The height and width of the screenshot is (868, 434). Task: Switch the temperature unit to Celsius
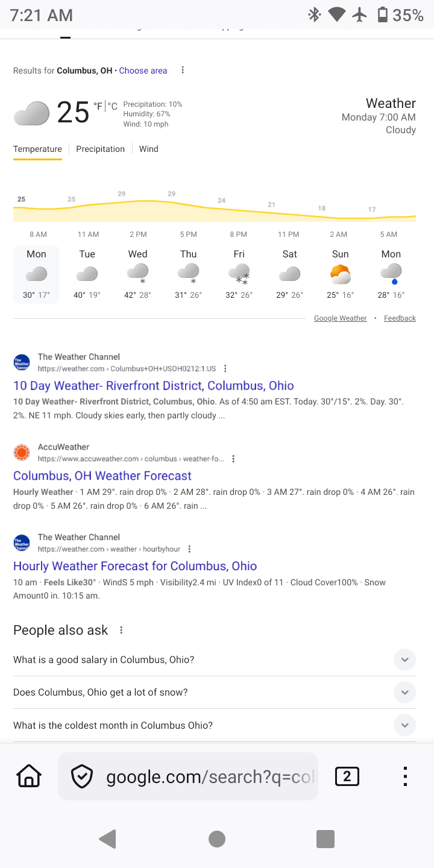(112, 107)
